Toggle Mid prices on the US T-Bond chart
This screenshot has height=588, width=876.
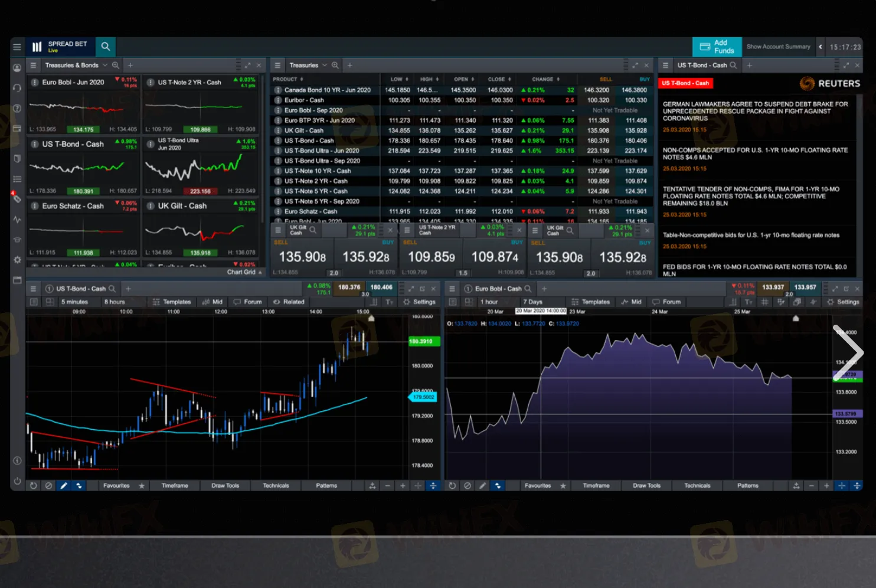click(x=212, y=301)
